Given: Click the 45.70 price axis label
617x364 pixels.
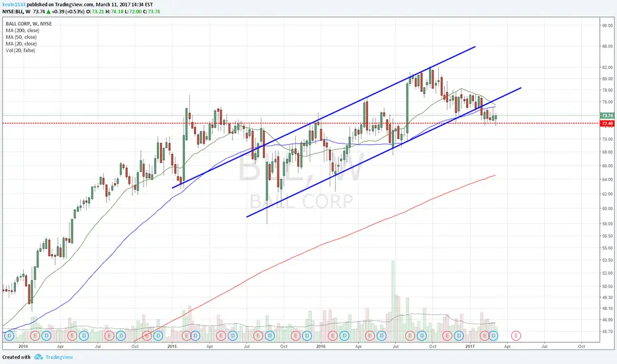Looking at the screenshot, I should point(607,332).
